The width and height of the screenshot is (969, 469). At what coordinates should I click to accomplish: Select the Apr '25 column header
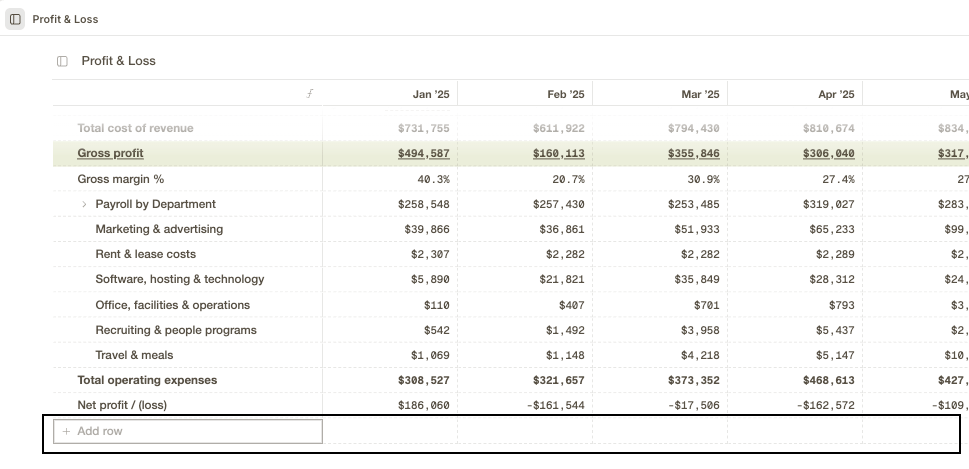(836, 95)
